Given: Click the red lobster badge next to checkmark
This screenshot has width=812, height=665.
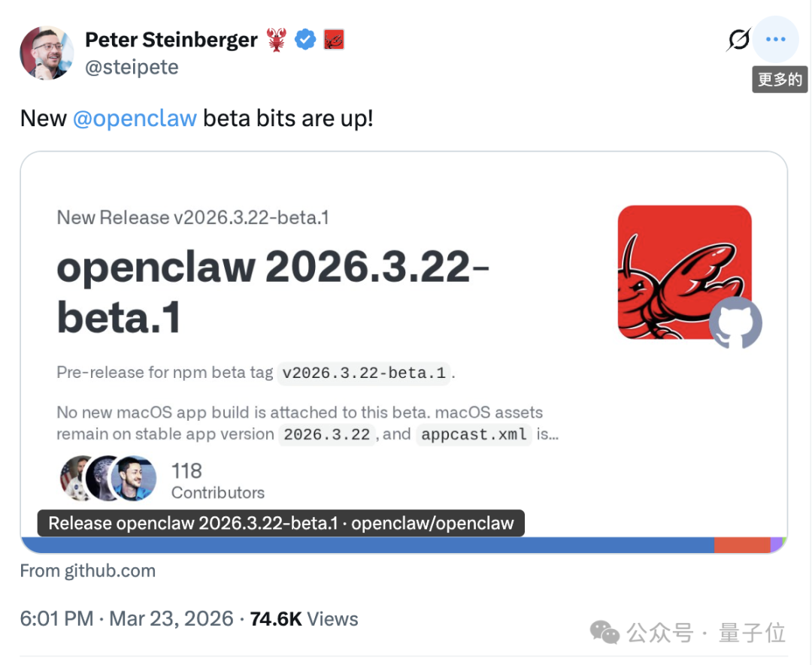Looking at the screenshot, I should click(x=333, y=39).
